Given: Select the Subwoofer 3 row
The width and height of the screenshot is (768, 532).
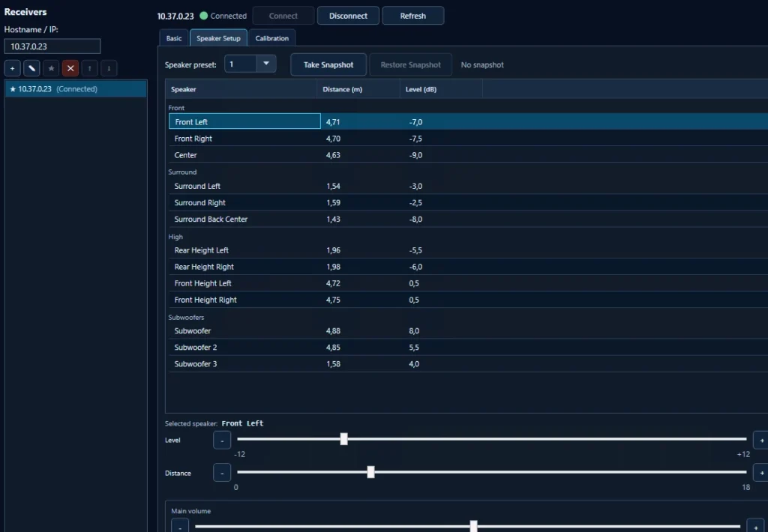Looking at the screenshot, I should (468, 364).
